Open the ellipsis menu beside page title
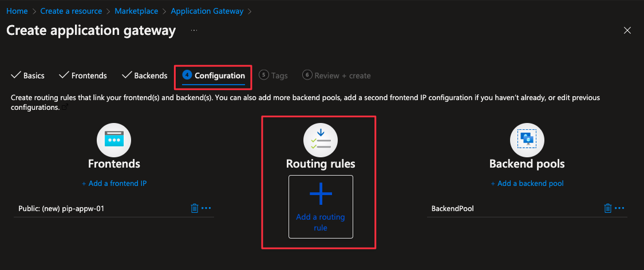This screenshot has height=270, width=644. click(x=194, y=30)
